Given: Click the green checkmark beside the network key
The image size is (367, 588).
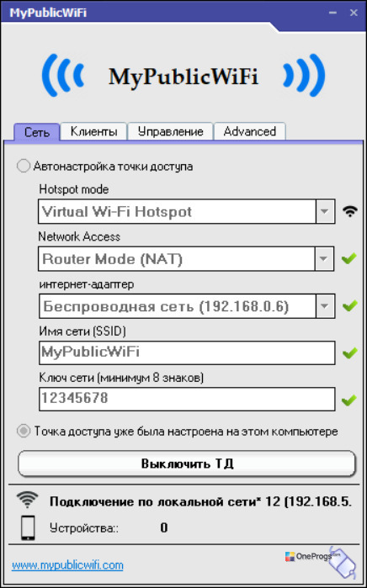Looking at the screenshot, I should [x=348, y=400].
